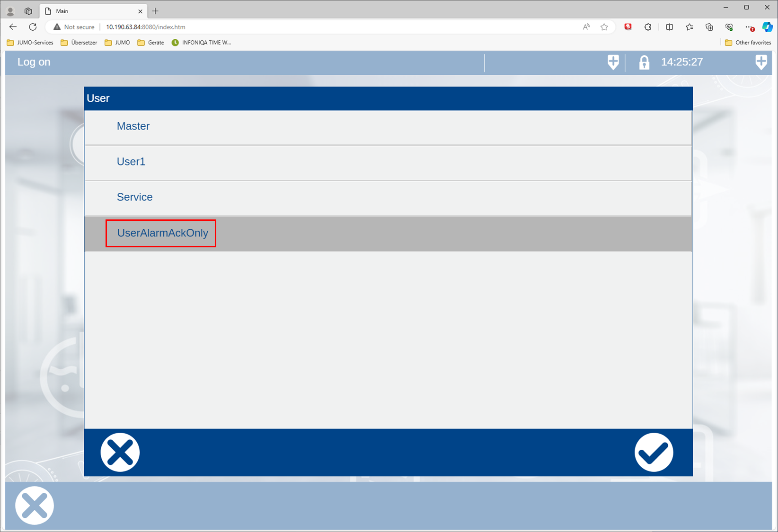Open browser extensions puzzle icon

pyautogui.click(x=648, y=27)
